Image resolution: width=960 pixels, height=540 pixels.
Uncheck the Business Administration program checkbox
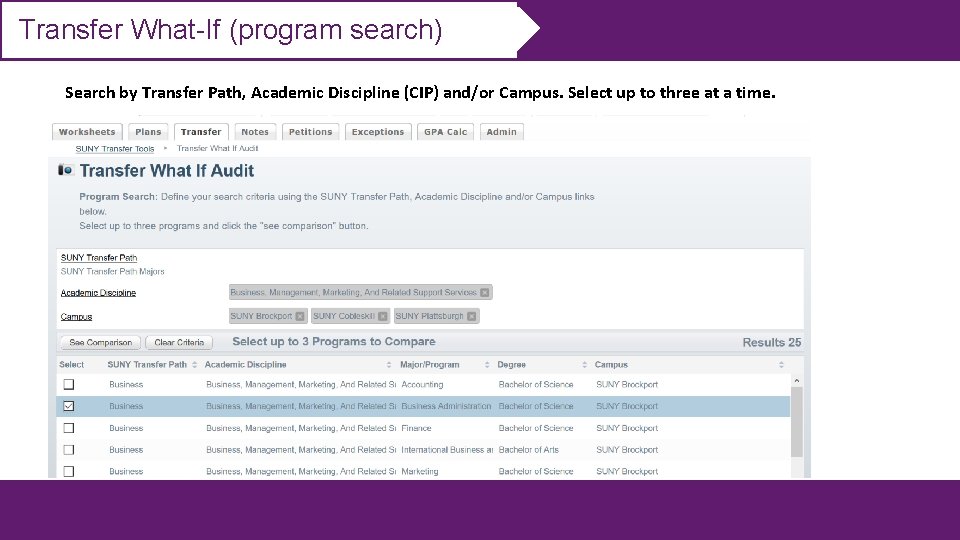[x=69, y=406]
